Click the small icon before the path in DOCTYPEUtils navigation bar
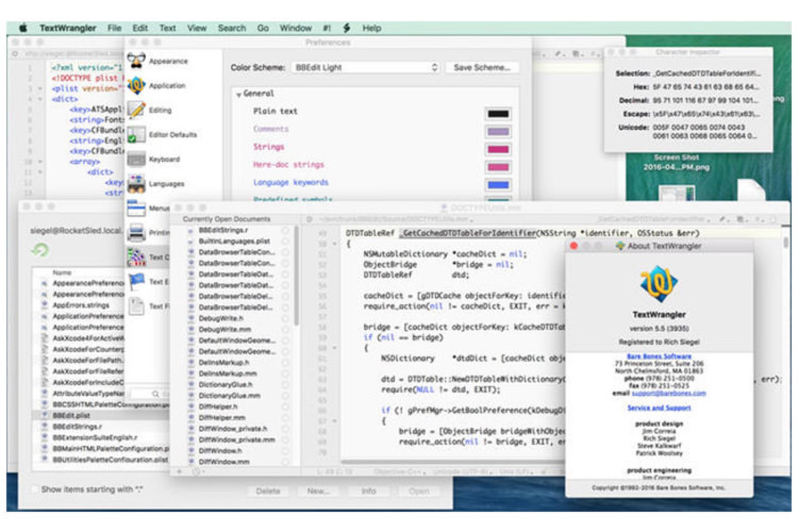The image size is (798, 532). coord(309,219)
